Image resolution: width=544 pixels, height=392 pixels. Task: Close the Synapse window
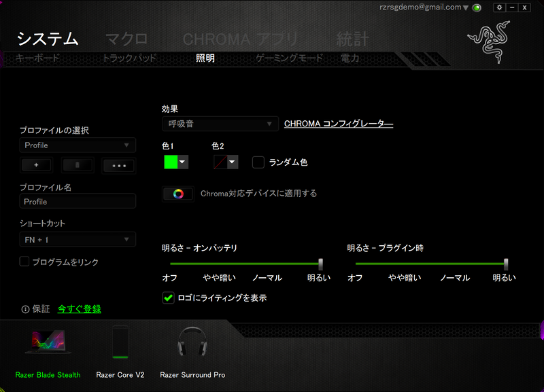(524, 7)
